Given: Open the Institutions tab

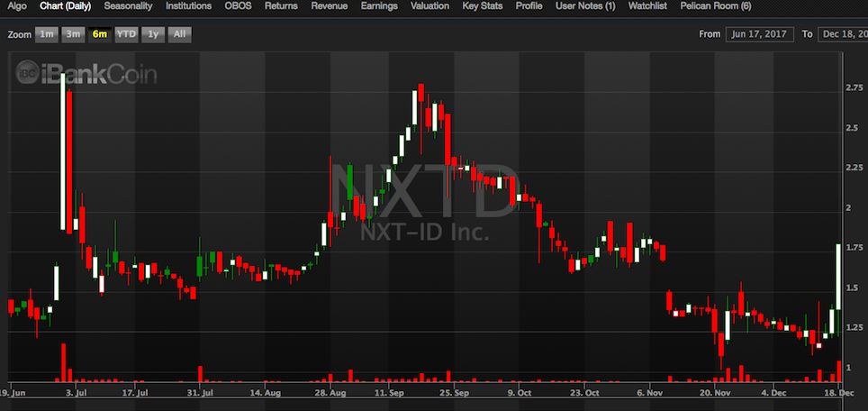Looking at the screenshot, I should click(x=188, y=6).
